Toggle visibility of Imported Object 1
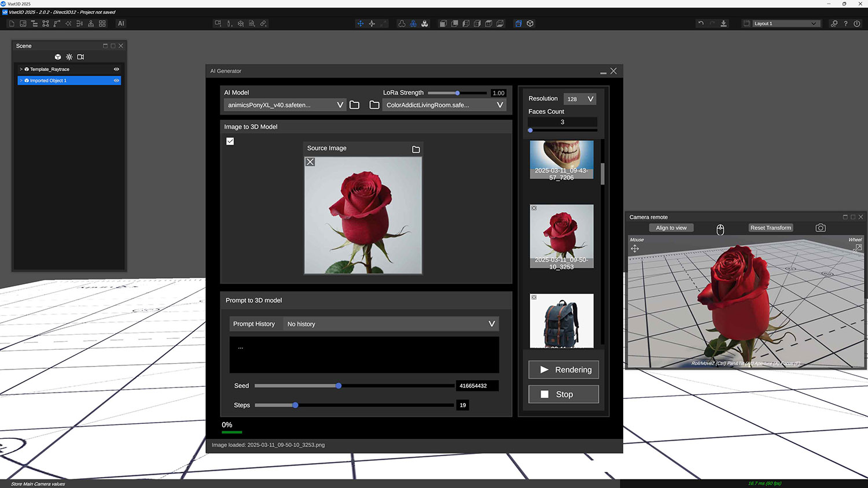Screen dimensions: 868x488 tap(116, 81)
